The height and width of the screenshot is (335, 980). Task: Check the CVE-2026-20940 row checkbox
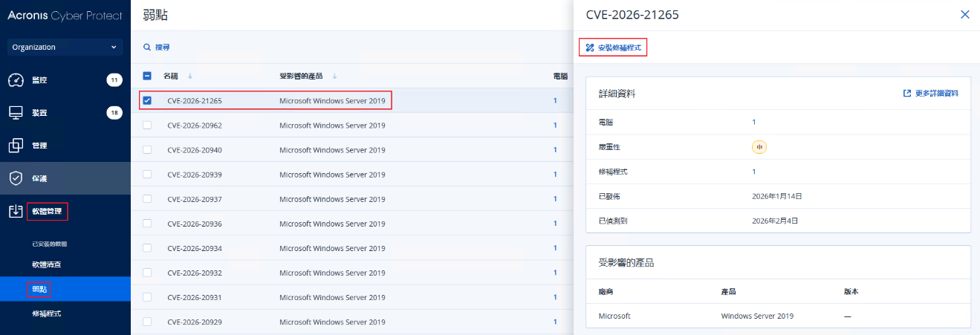coord(147,149)
